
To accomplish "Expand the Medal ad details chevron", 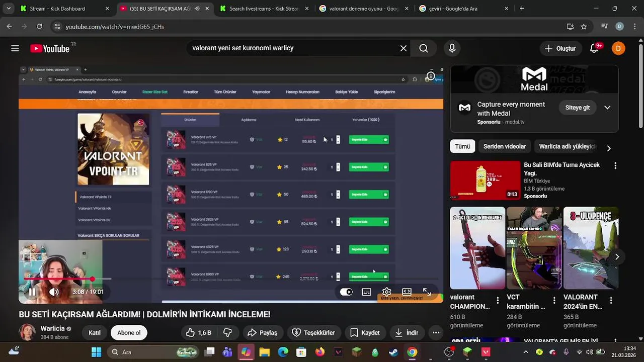I will [x=607, y=108].
